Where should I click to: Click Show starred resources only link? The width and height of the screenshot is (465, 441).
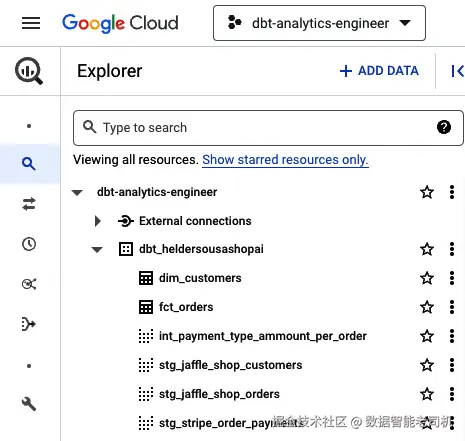pos(285,160)
